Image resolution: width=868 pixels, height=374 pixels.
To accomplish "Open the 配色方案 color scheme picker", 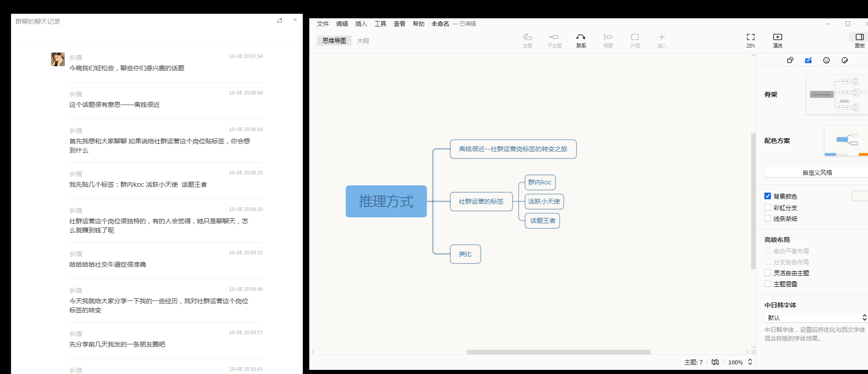I will 847,141.
